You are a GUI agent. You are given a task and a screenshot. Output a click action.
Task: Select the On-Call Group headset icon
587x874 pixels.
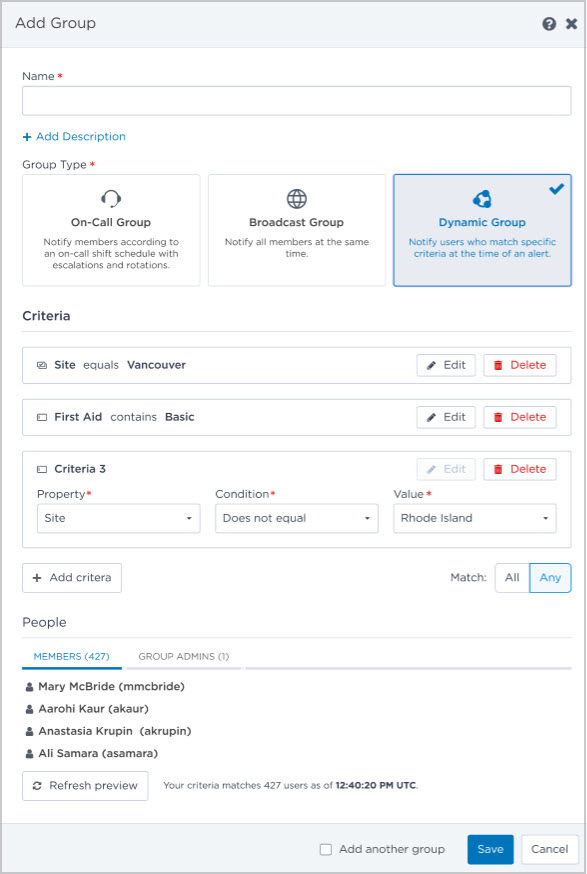(111, 198)
